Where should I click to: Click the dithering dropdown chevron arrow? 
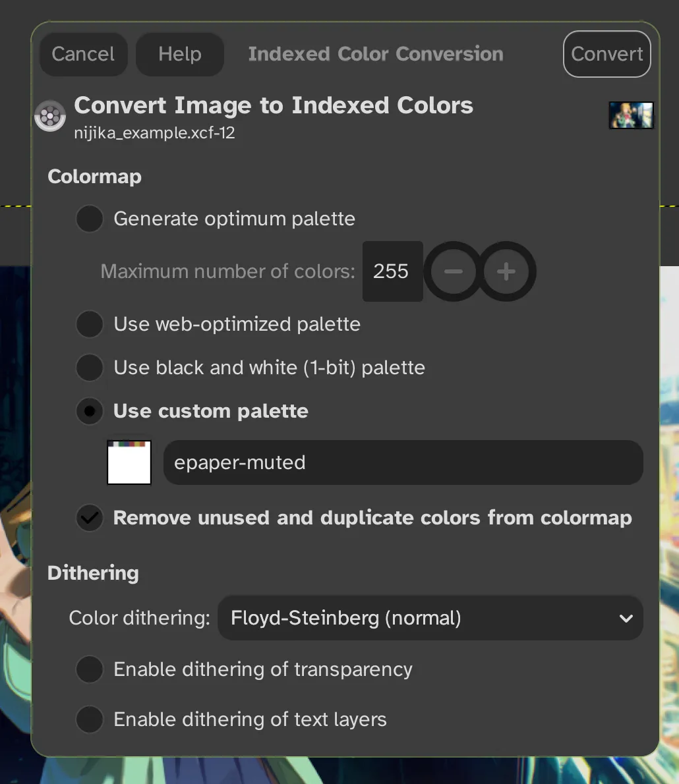626,619
